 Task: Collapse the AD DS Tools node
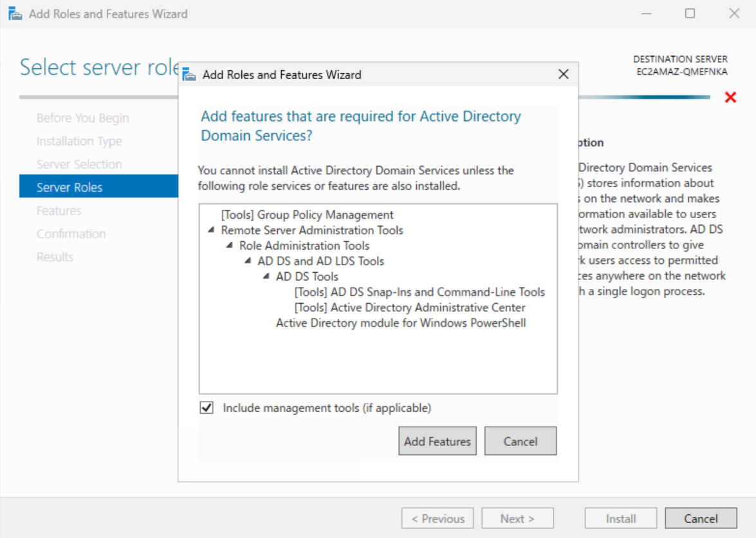coord(266,277)
